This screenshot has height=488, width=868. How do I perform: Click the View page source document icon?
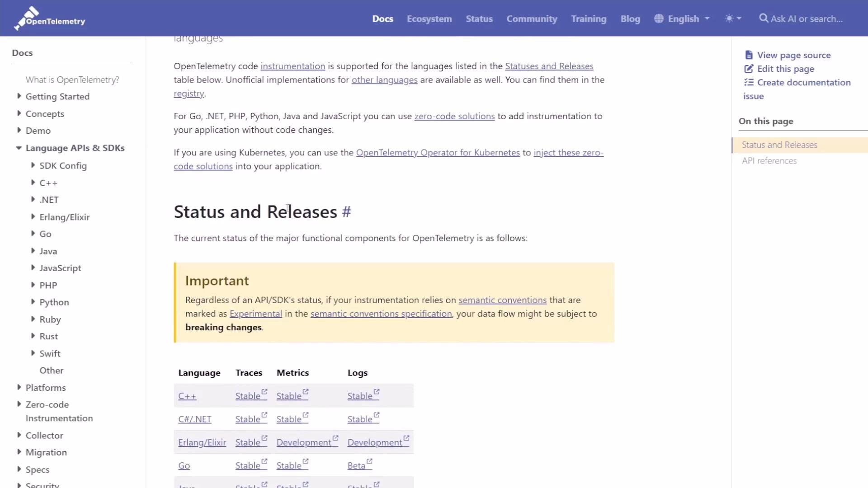pos(749,55)
